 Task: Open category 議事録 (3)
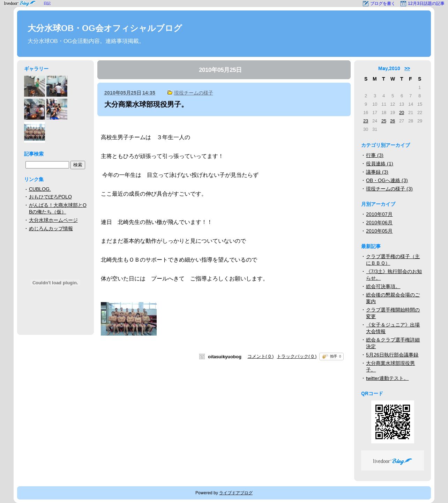[x=377, y=172]
